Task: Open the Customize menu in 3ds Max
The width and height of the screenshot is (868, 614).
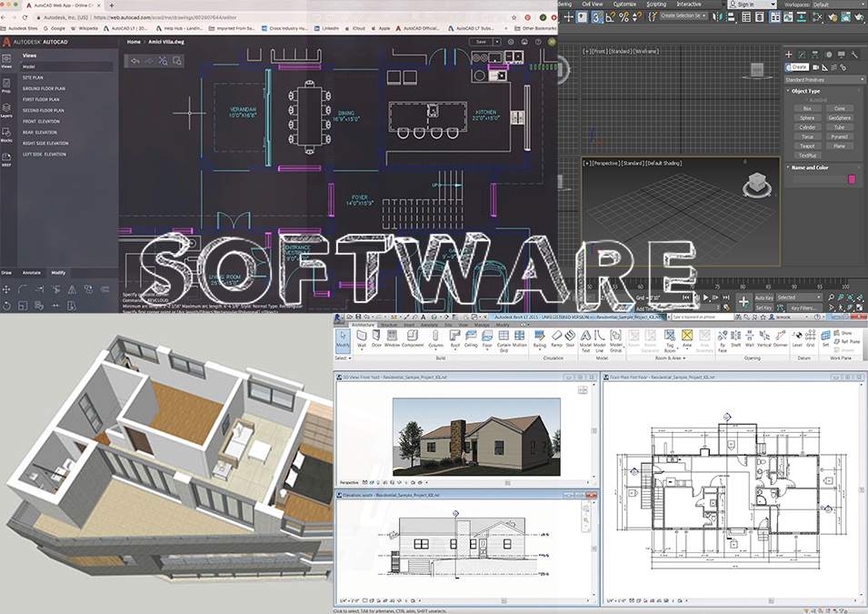Action: pos(624,5)
